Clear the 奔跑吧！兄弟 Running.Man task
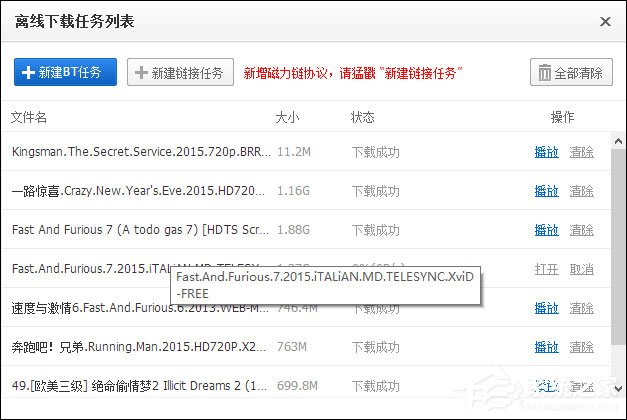 click(582, 347)
